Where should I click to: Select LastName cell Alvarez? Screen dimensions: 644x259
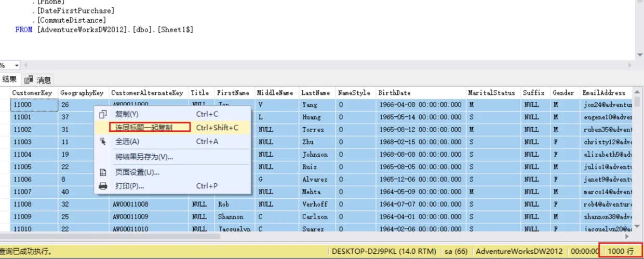click(x=317, y=179)
